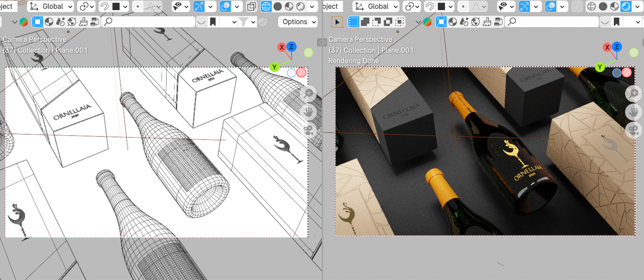Toggle gizmo display in the right viewport
The image size is (644, 280).
pos(524,6)
